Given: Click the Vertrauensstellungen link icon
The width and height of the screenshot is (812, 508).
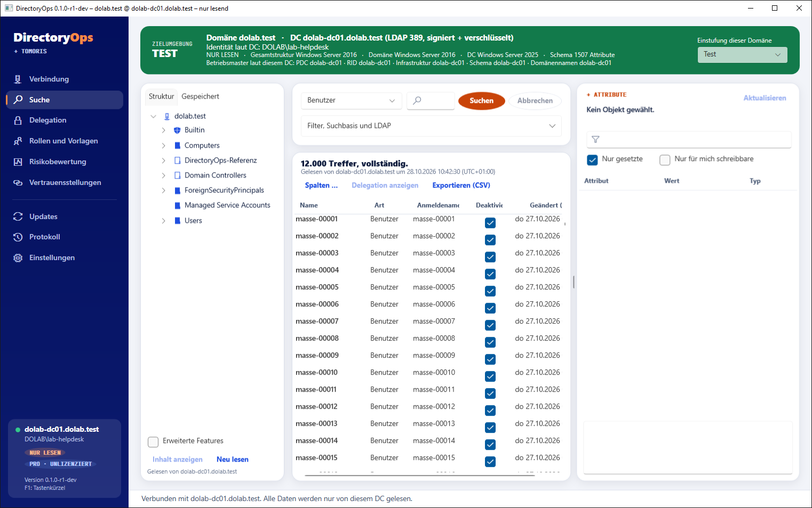Looking at the screenshot, I should click(x=18, y=183).
